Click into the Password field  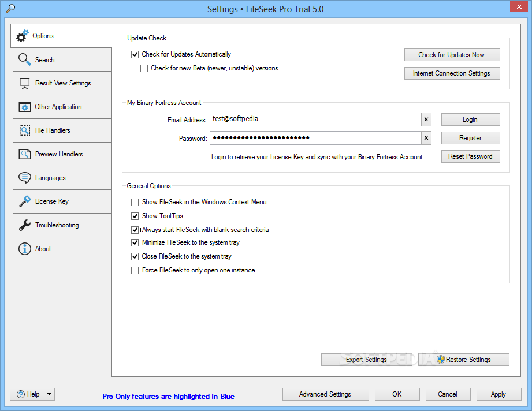(x=315, y=138)
